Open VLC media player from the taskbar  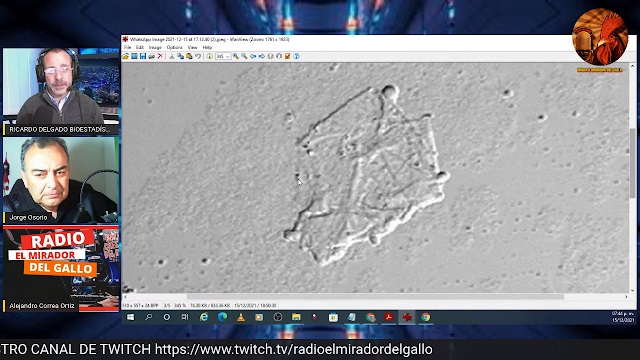(x=241, y=317)
